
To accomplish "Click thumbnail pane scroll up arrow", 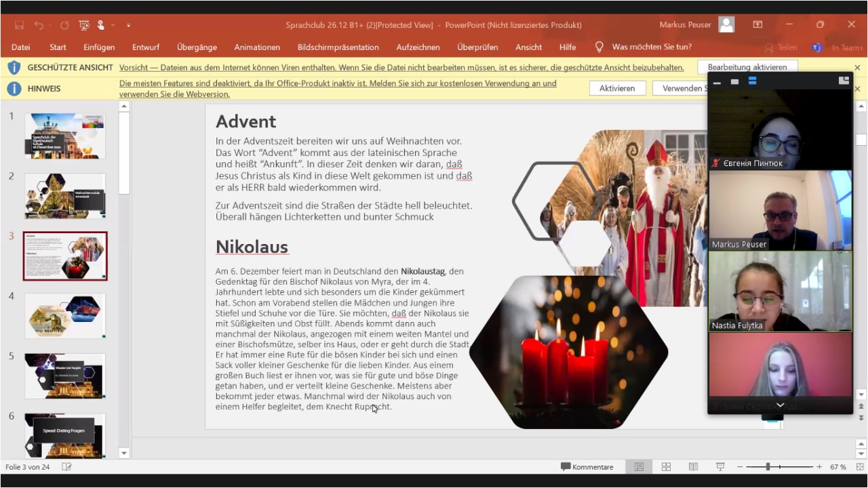I will tap(124, 106).
